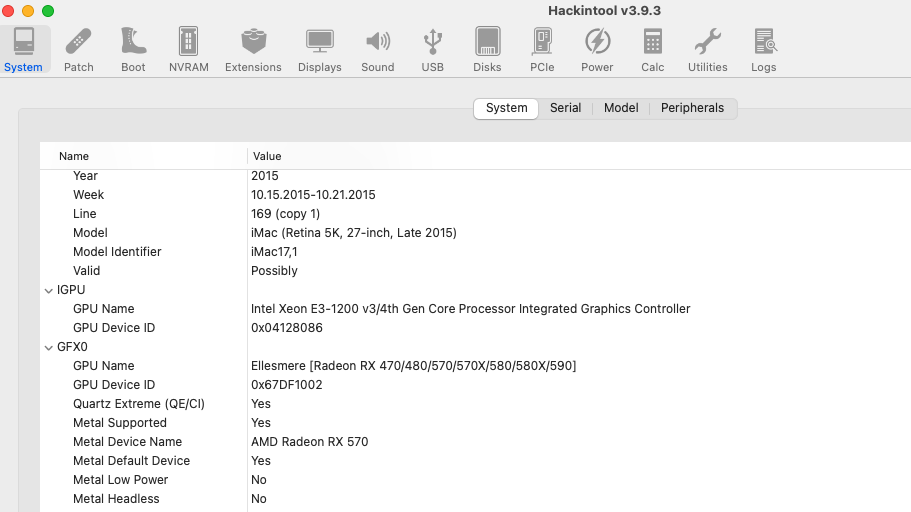Select the Metal Default Device row
Screen dimensions: 911x512
click(x=475, y=461)
